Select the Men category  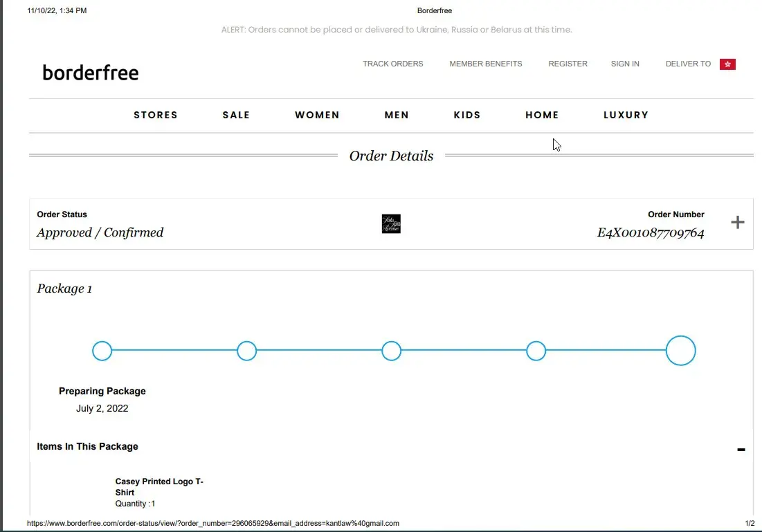[x=397, y=116]
